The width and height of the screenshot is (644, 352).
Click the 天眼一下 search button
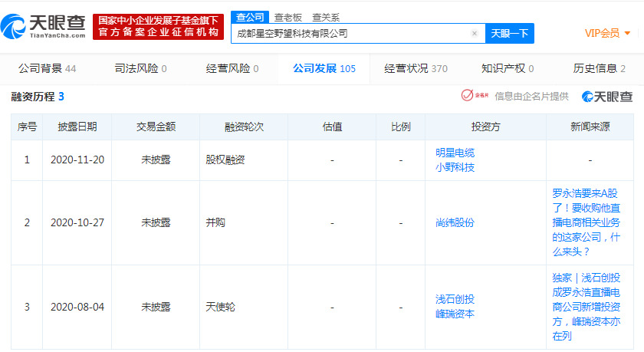(x=510, y=33)
